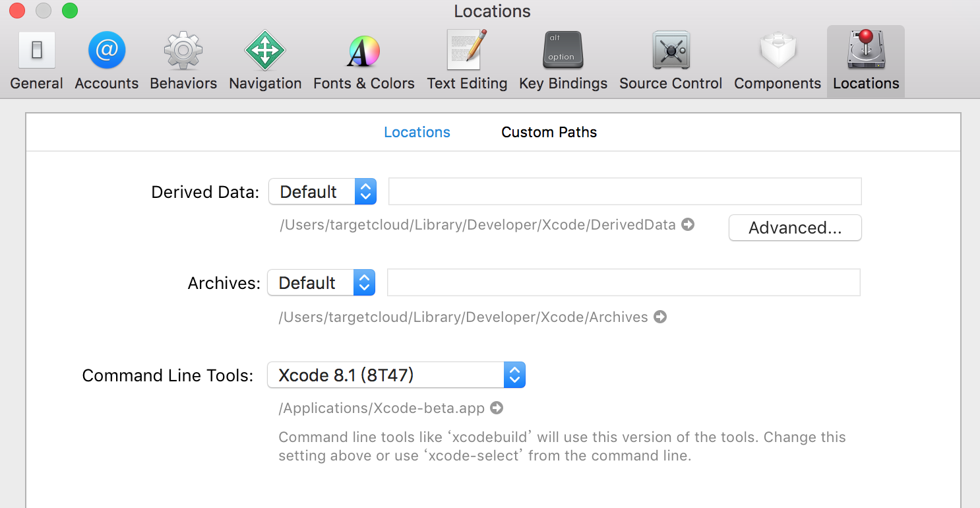Close the preferences window
This screenshot has width=980, height=508.
tap(17, 11)
